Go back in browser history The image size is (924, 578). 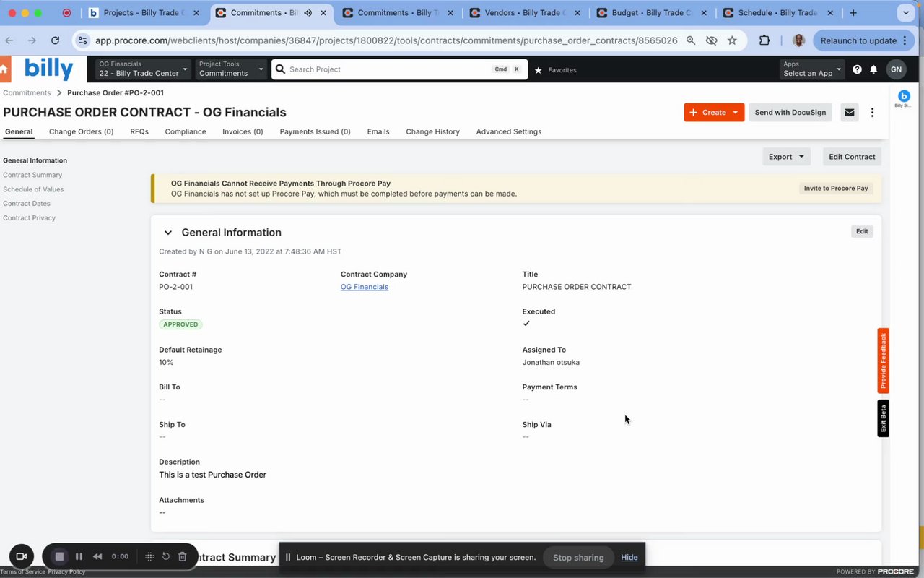click(9, 40)
